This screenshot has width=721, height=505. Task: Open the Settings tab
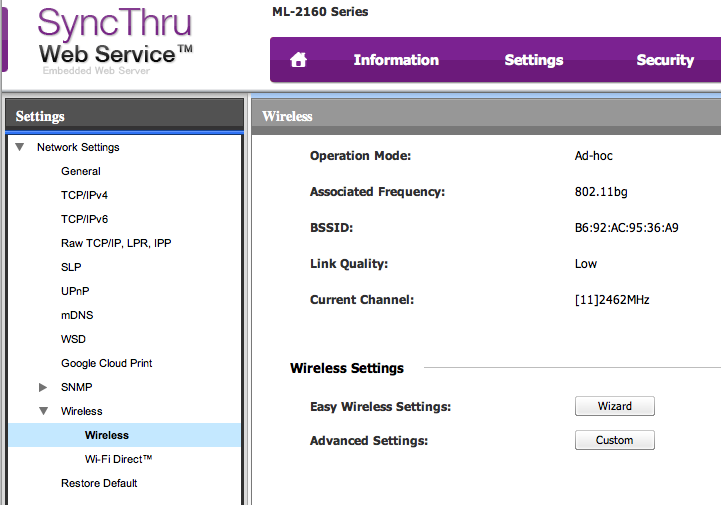(533, 60)
